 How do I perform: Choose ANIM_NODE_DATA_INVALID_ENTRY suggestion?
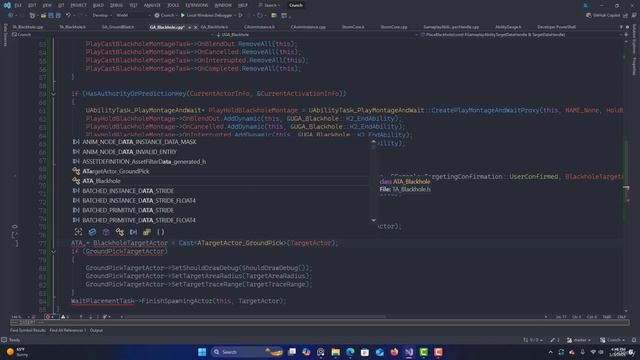pos(220,151)
